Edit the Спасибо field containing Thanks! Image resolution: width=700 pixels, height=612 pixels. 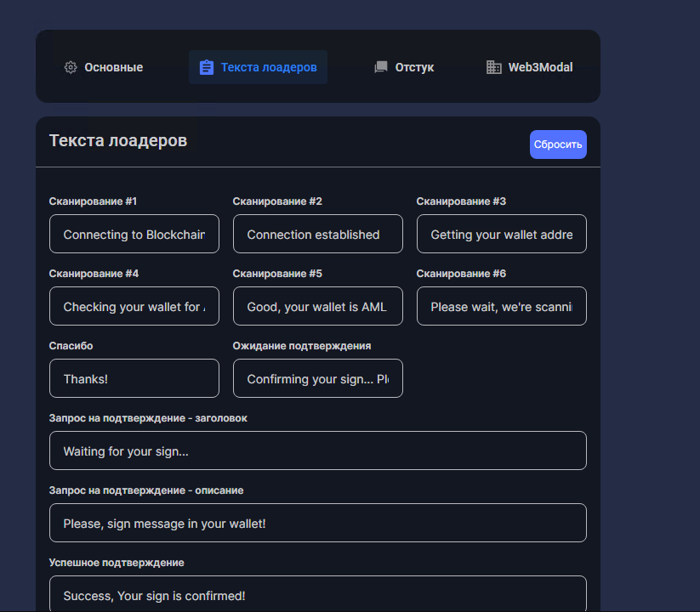pyautogui.click(x=134, y=379)
